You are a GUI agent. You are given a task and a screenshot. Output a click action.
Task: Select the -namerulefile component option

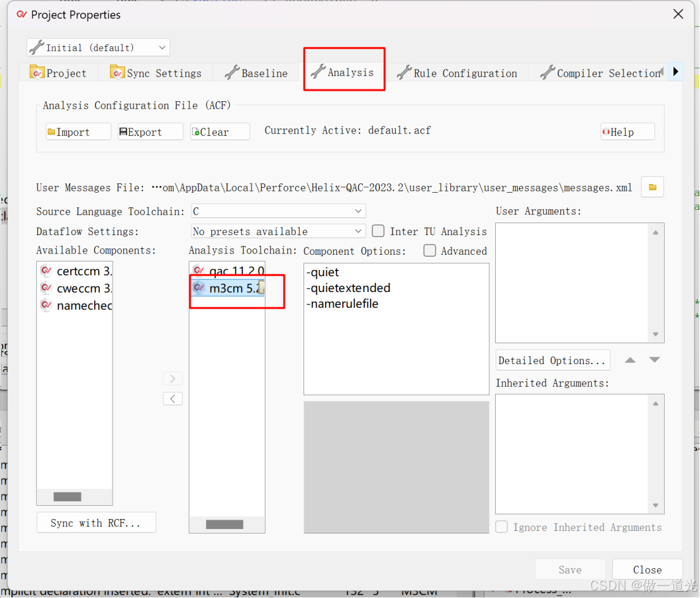(342, 303)
